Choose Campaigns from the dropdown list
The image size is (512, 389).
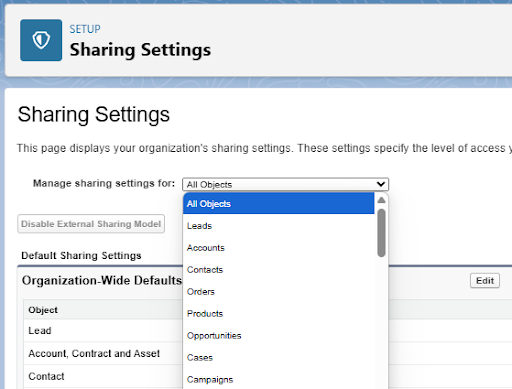coord(278,379)
